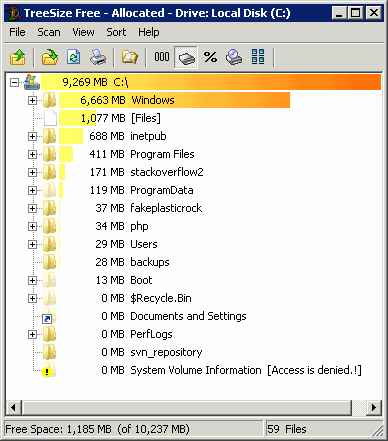Image resolution: width=388 pixels, height=441 pixels.
Task: Expand the Boot folder node
Action: [32, 280]
